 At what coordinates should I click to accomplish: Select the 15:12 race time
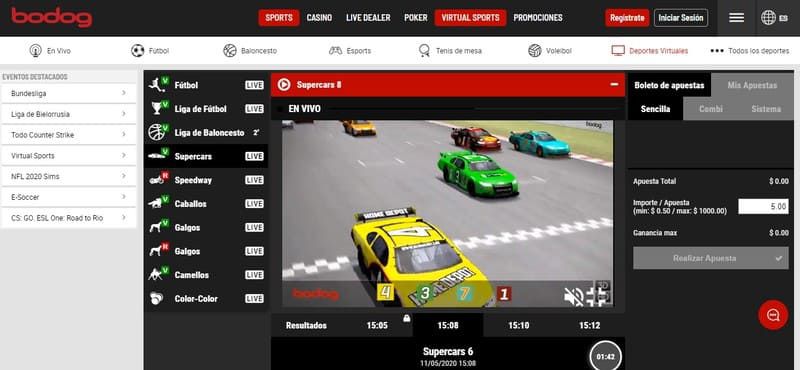pos(589,325)
